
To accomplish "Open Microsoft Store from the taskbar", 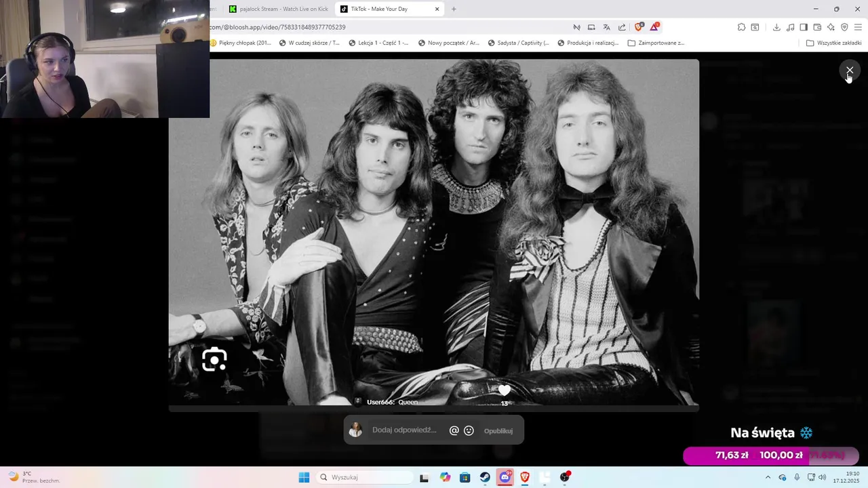I will click(x=465, y=477).
